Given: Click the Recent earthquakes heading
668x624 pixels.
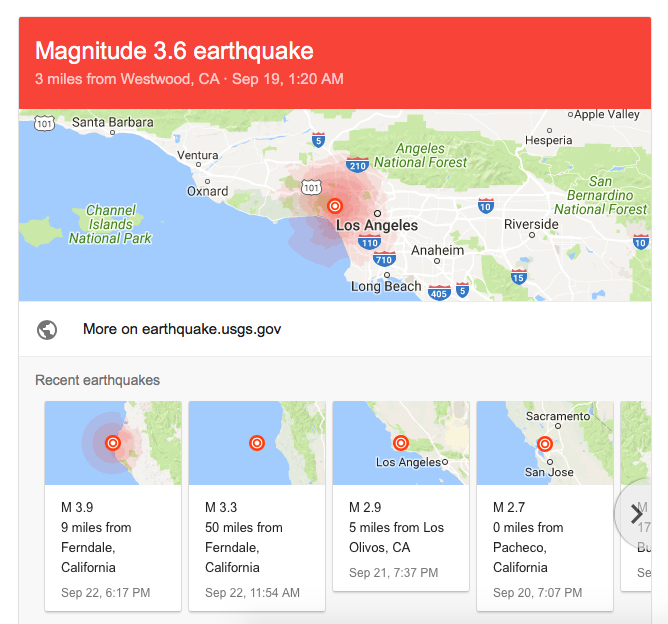Looking at the screenshot, I should coord(97,380).
